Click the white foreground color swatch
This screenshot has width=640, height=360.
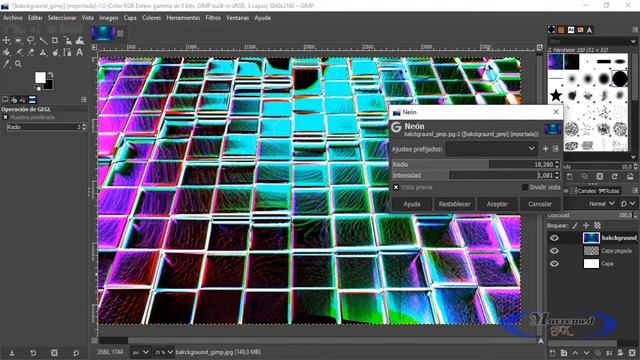[x=40, y=77]
